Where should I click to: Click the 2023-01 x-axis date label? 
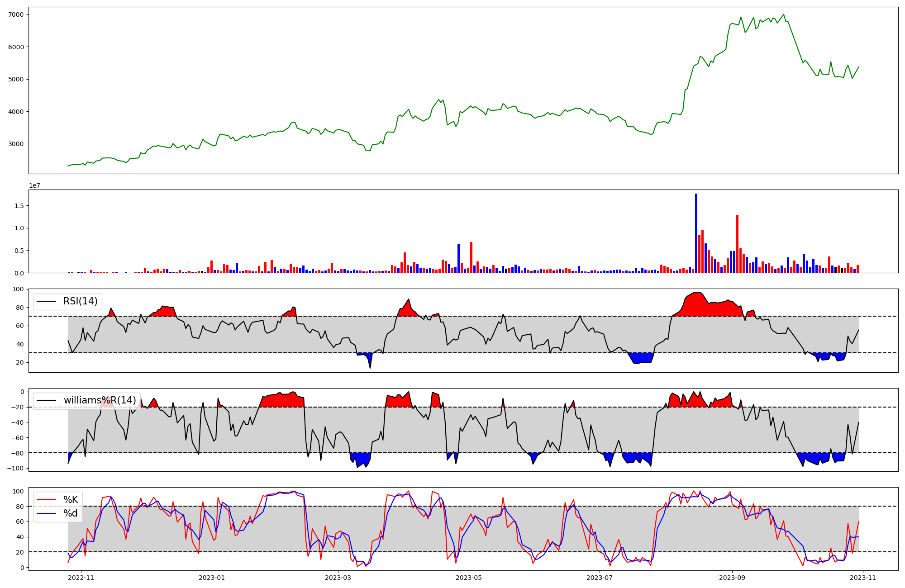pyautogui.click(x=212, y=578)
